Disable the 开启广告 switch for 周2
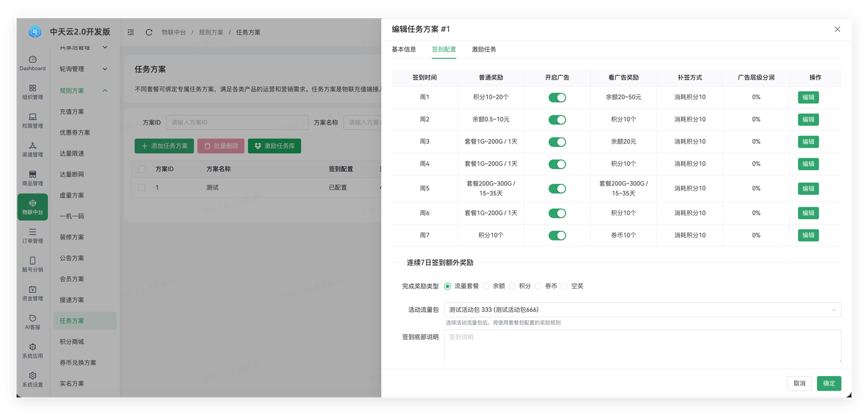This screenshot has width=868, height=414. pyautogui.click(x=557, y=120)
